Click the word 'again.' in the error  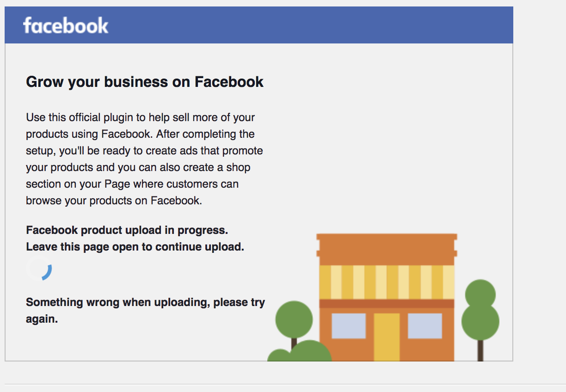point(42,319)
